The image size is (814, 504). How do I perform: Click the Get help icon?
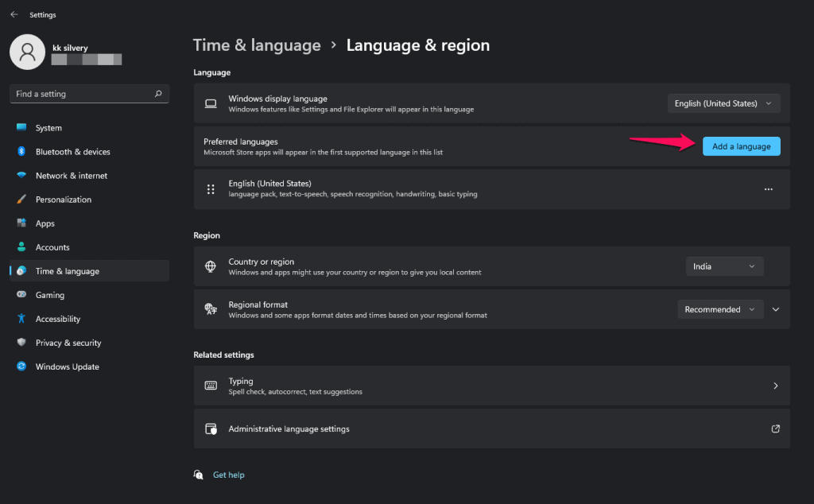(x=199, y=475)
